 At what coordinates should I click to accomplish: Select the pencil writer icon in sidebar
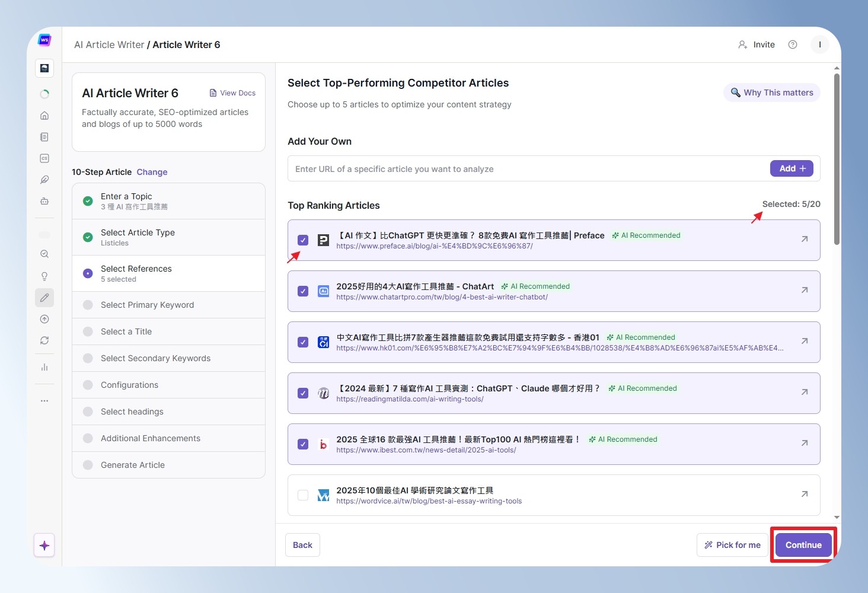coord(44,298)
